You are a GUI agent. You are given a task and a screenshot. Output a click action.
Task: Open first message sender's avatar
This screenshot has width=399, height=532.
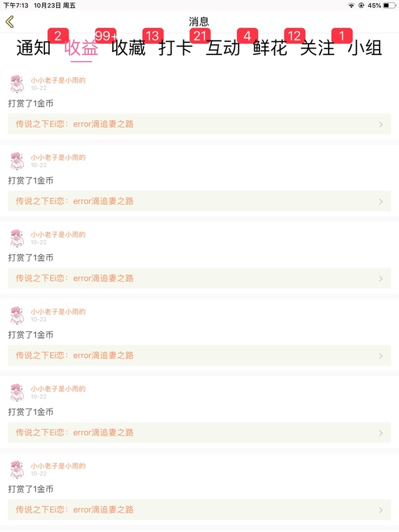point(17,84)
